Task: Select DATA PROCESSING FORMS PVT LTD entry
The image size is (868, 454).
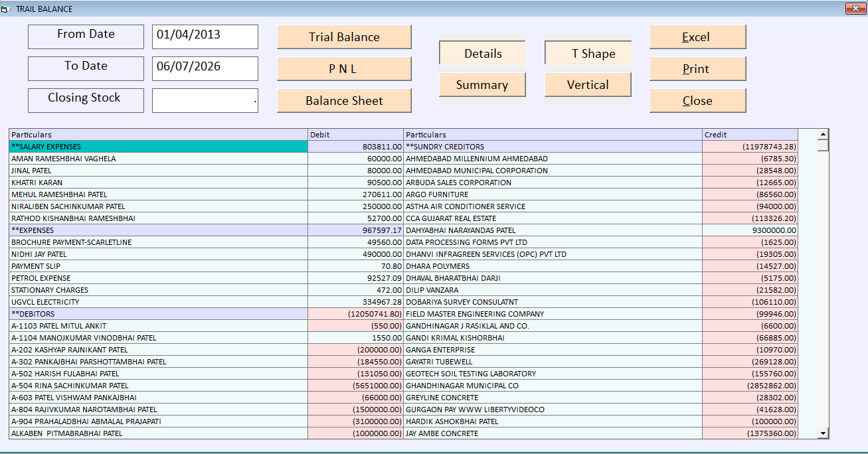Action: pos(553,242)
